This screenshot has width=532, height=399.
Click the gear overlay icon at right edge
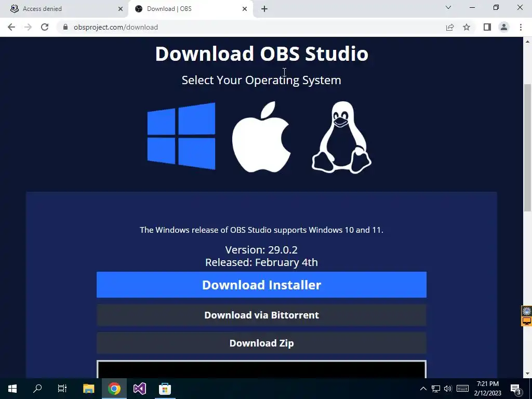pyautogui.click(x=527, y=311)
